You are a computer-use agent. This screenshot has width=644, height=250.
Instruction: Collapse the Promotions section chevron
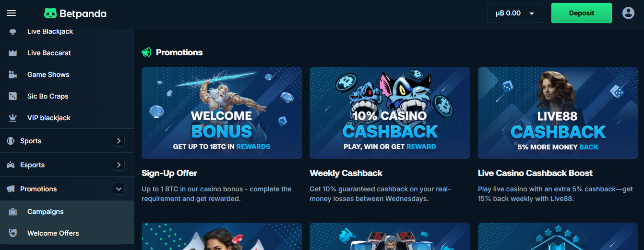click(x=119, y=189)
